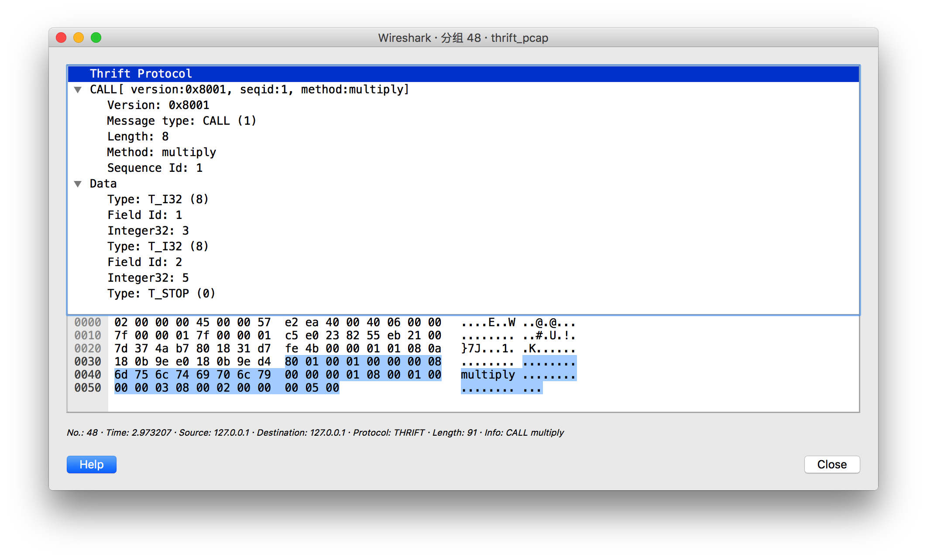The height and width of the screenshot is (560, 927).
Task: Select the 'Field Id: 1' row
Action: (x=463, y=215)
